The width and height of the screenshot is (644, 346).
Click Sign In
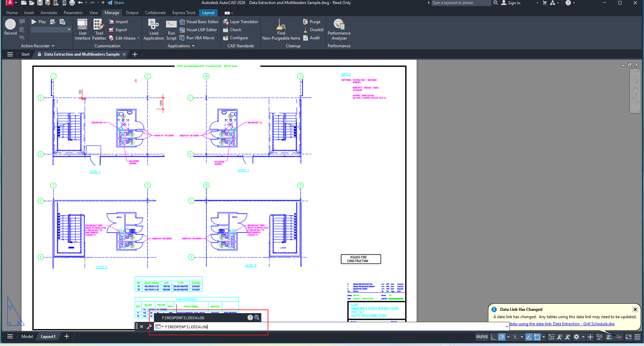pyautogui.click(x=511, y=3)
